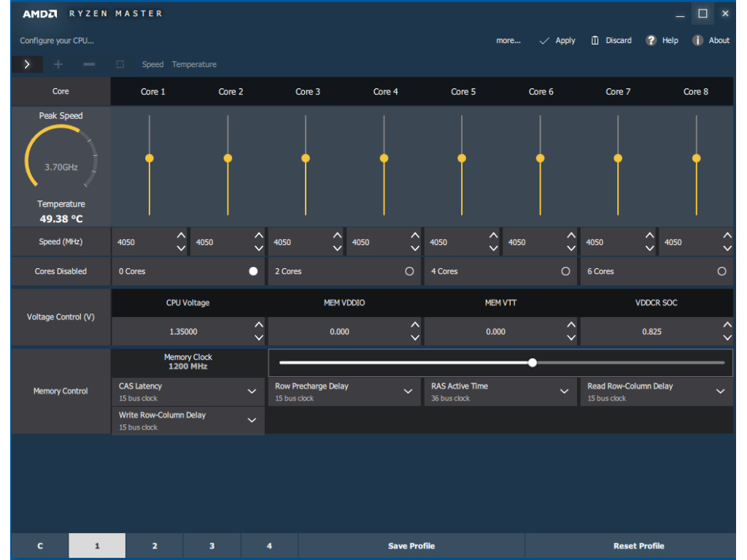The width and height of the screenshot is (747, 560).
Task: Select 4 Cores disabled radio button
Action: coord(565,271)
